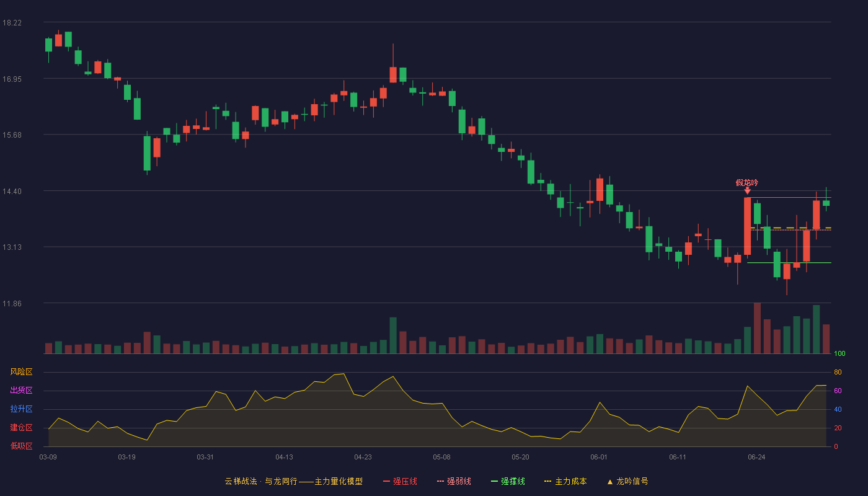
Task: Click the blue 40 indicator scale value
Action: coord(838,409)
